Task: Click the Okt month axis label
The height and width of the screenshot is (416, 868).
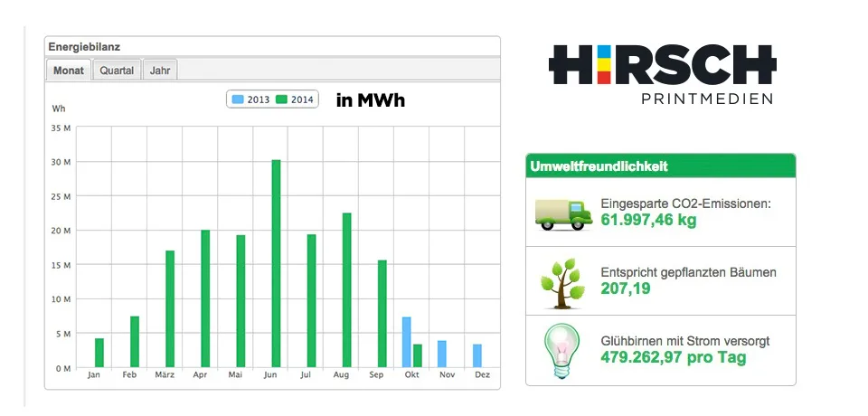Action: pyautogui.click(x=412, y=375)
